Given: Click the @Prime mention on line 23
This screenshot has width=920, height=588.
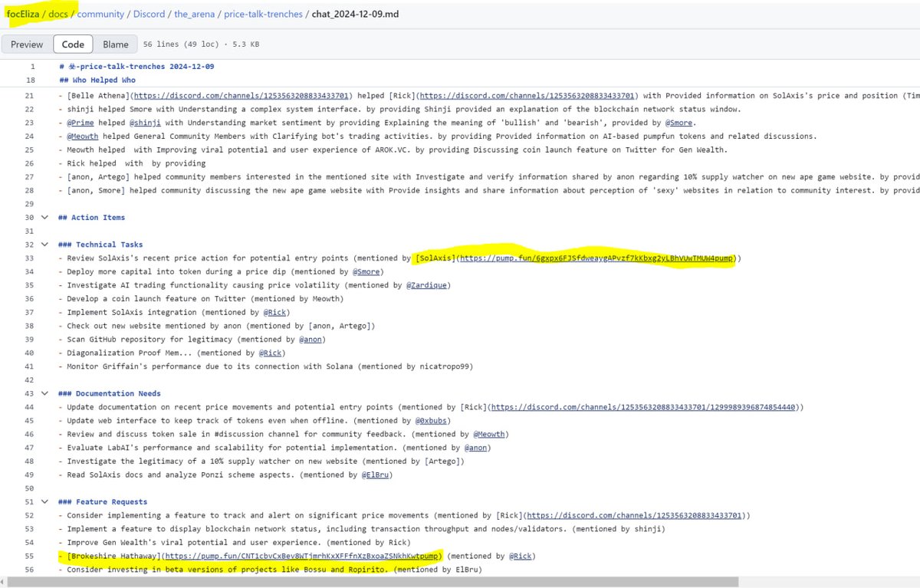Looking at the screenshot, I should 80,123.
